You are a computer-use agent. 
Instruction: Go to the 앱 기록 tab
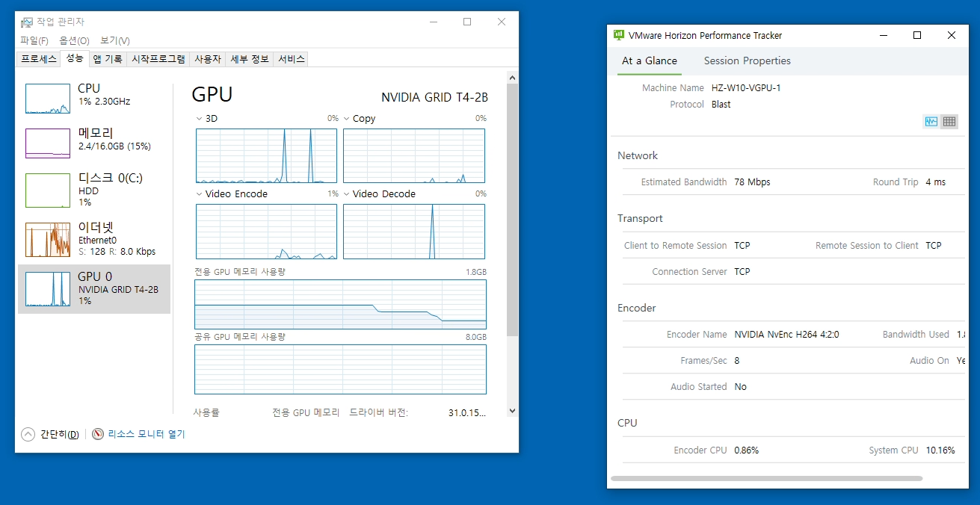(x=108, y=59)
